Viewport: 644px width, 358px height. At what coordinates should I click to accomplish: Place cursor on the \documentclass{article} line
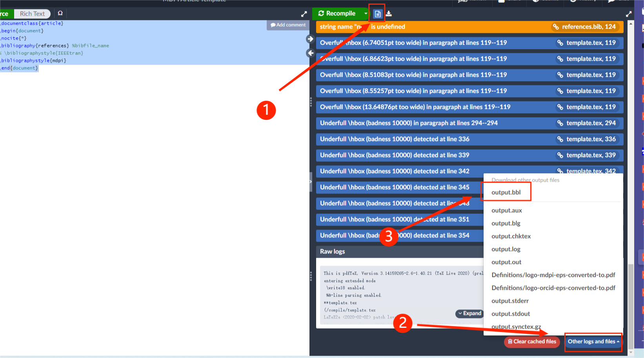click(32, 23)
